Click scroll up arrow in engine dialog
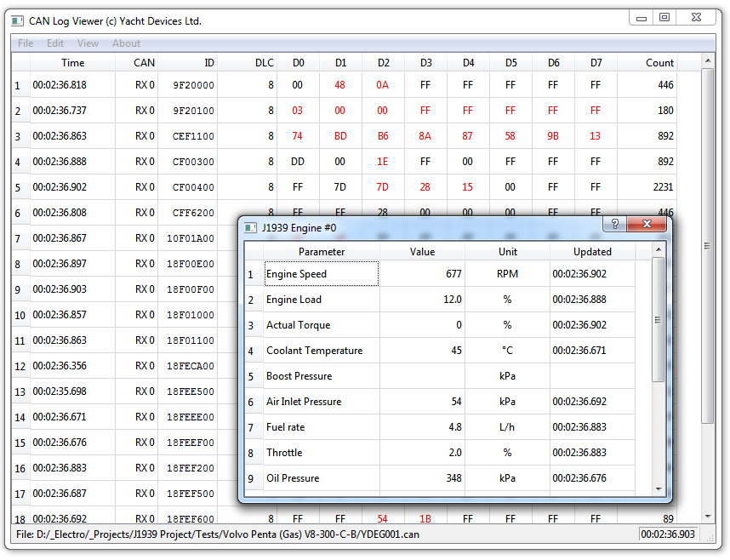Viewport: 730px width, 560px height. pos(658,249)
